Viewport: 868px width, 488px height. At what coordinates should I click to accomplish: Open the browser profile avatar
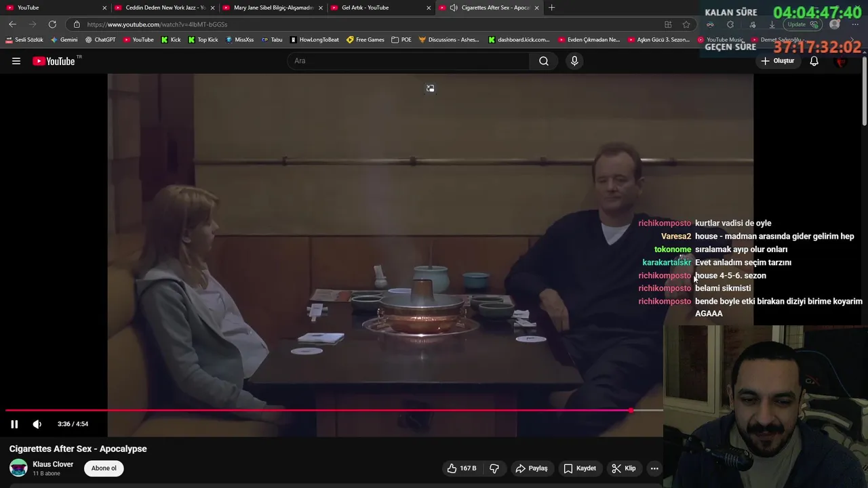835,24
